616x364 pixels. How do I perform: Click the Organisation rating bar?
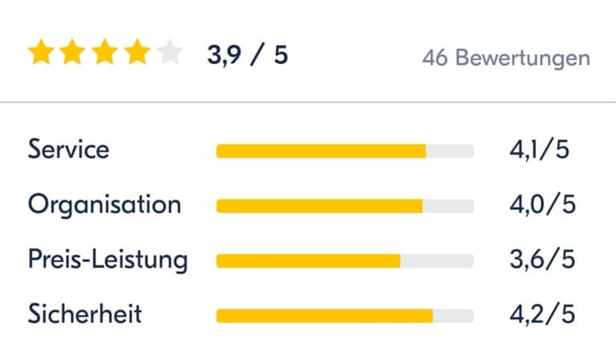point(345,206)
